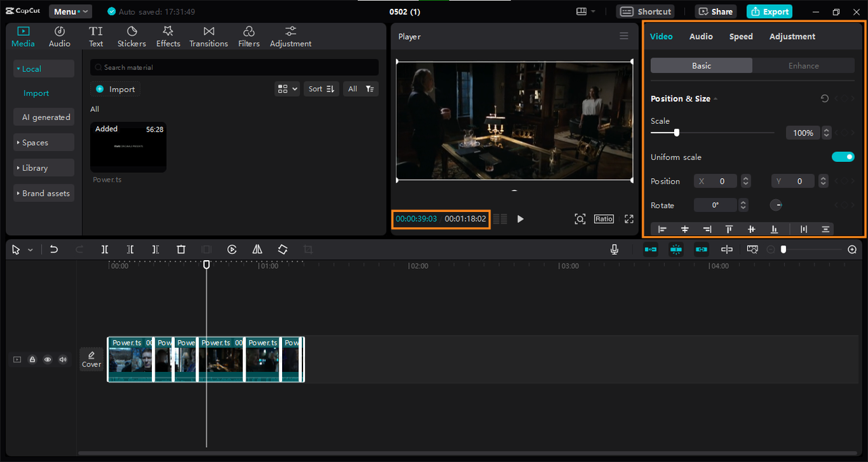Click the Import button with plus icon
This screenshot has height=462, width=868.
115,89
